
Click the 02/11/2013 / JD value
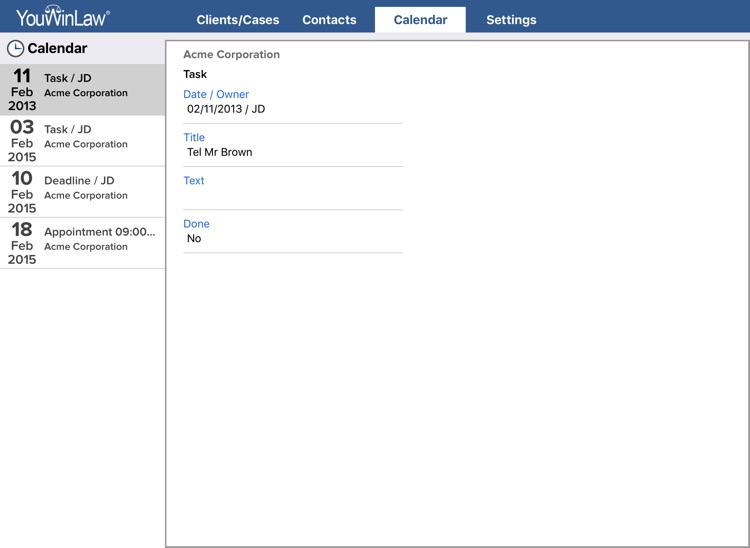226,109
